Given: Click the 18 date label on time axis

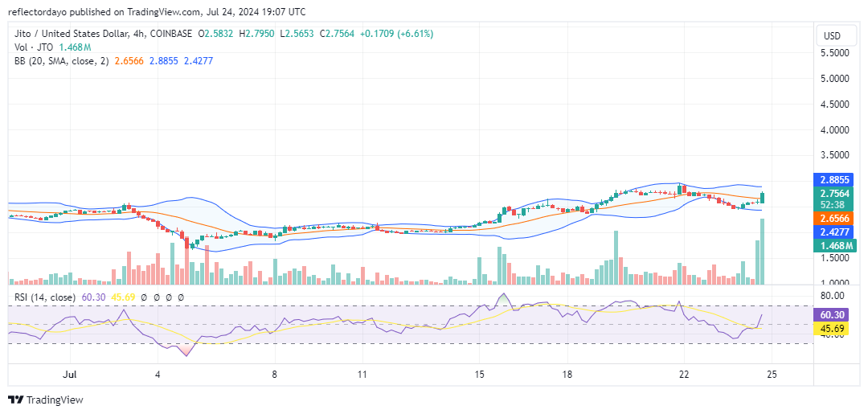Looking at the screenshot, I should [x=567, y=374].
